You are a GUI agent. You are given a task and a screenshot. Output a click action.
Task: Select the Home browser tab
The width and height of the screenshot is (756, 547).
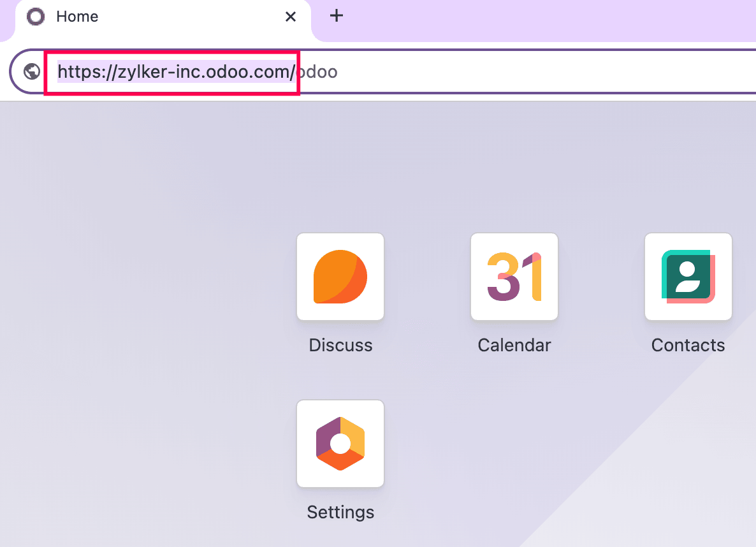point(163,19)
